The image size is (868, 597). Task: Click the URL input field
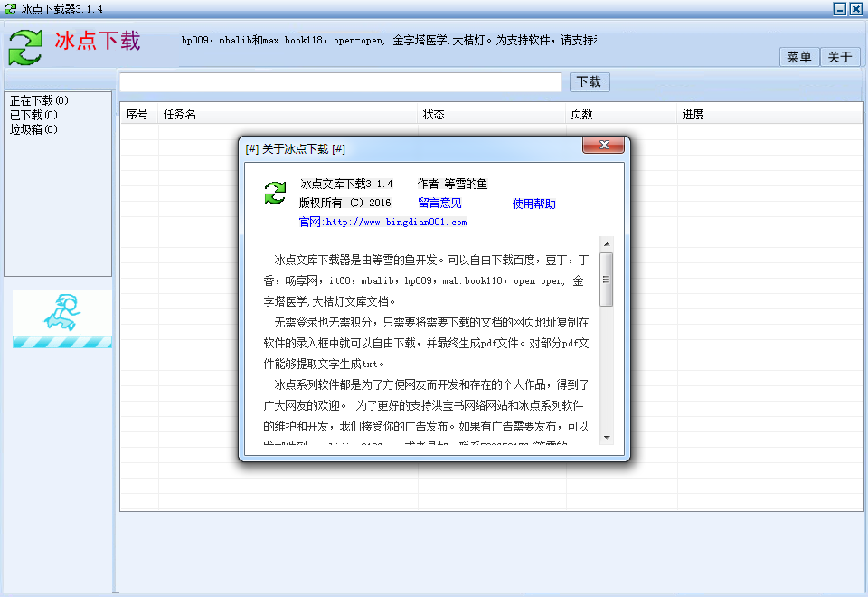click(341, 82)
